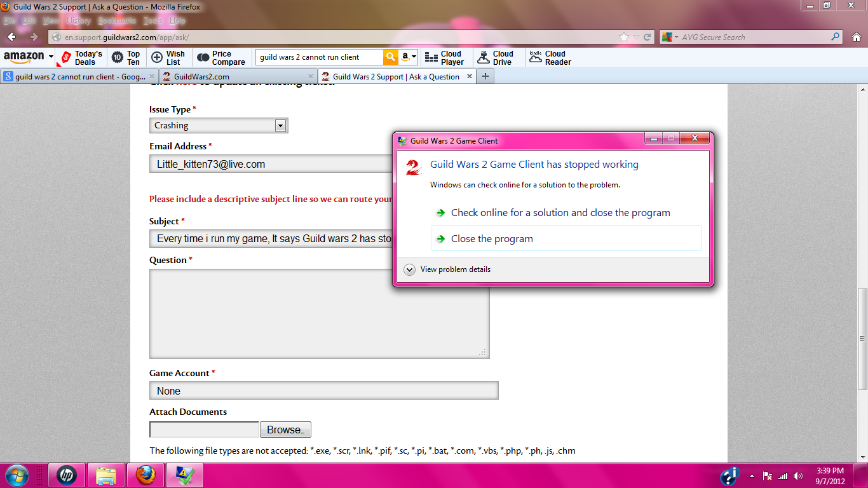Choose Close the program in crash dialog
The height and width of the screenshot is (488, 868).
566,239
